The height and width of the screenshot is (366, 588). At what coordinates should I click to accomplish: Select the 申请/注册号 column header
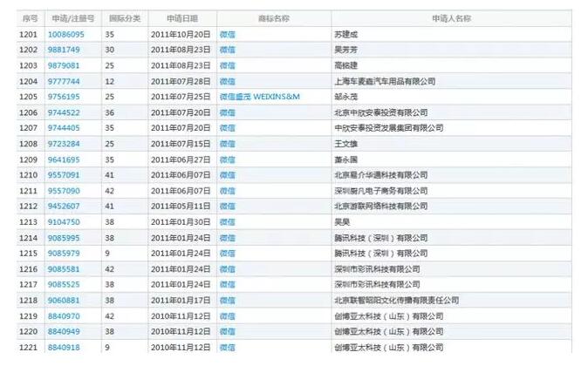(73, 18)
